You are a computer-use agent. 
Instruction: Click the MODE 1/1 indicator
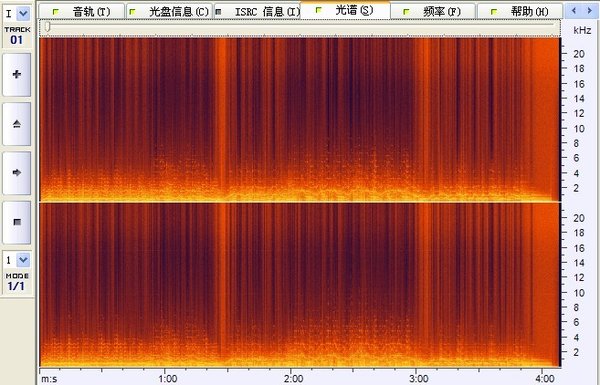pos(17,282)
